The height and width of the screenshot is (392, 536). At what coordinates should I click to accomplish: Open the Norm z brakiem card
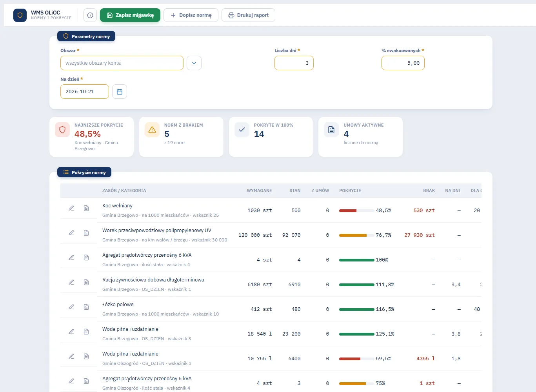point(181,137)
